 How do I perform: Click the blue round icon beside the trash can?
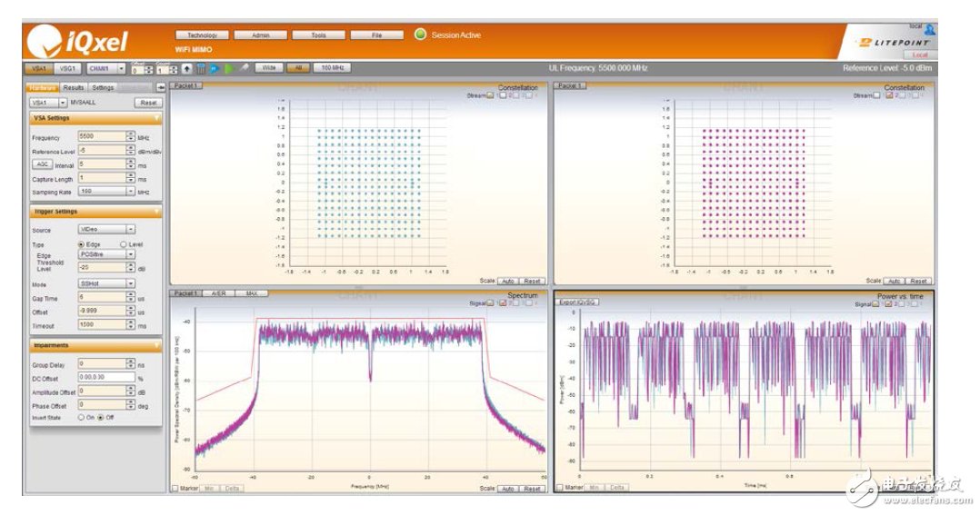click(x=215, y=68)
